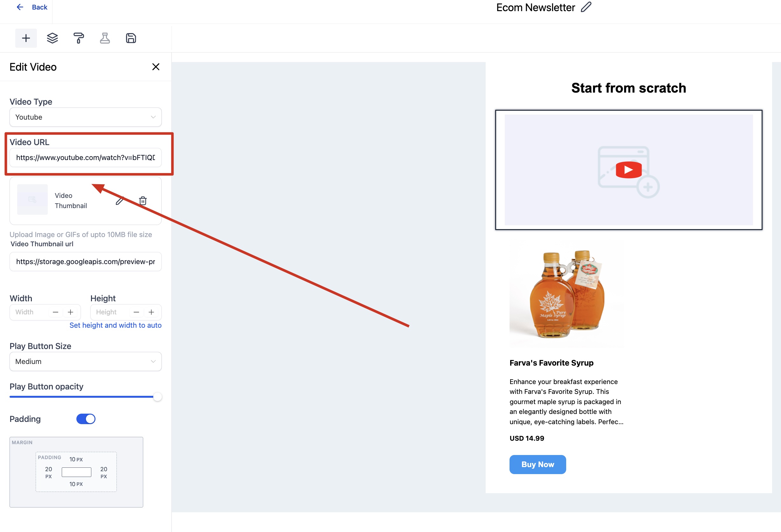Viewport: 781px width, 532px height.
Task: Close the Edit Video panel
Action: [x=156, y=67]
